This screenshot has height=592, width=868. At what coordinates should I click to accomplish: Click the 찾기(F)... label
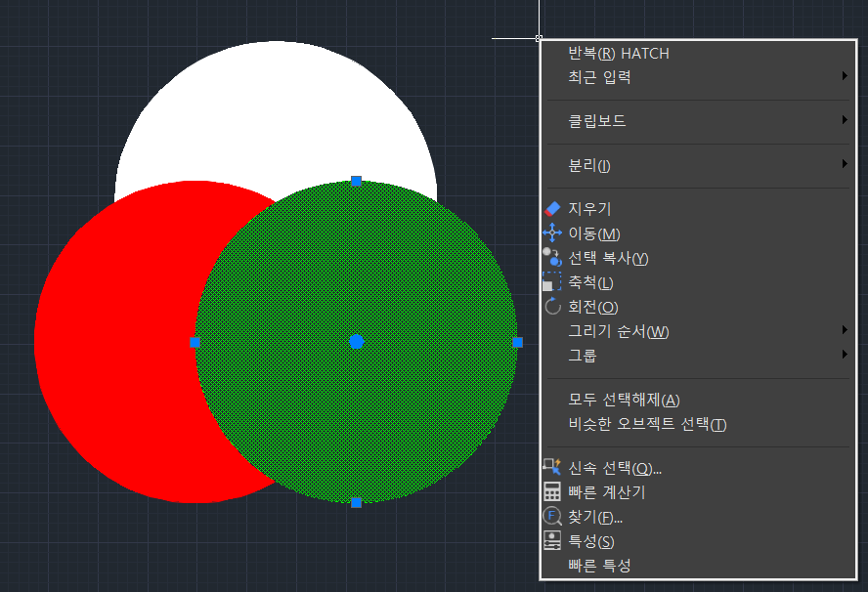tap(595, 517)
